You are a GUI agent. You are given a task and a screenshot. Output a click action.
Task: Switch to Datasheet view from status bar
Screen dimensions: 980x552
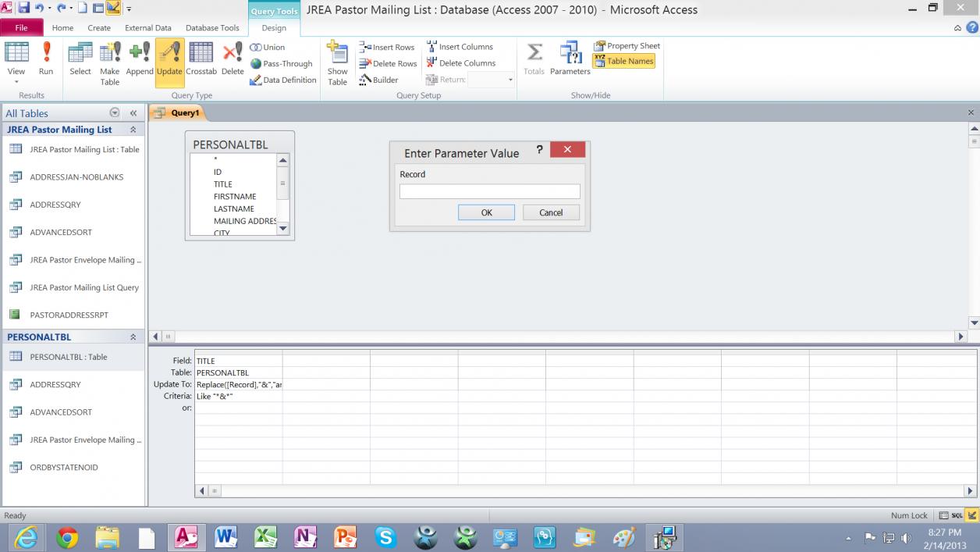(944, 515)
